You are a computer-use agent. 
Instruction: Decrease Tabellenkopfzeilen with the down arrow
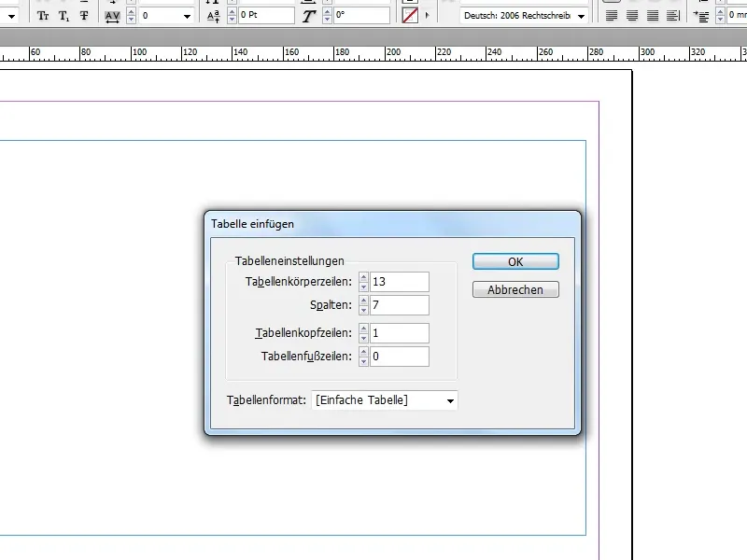(363, 338)
